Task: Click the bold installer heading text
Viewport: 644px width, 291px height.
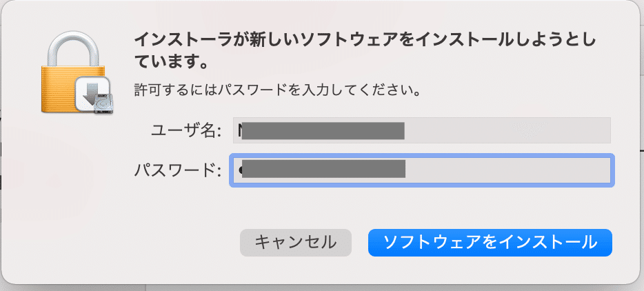Action: pos(364,39)
